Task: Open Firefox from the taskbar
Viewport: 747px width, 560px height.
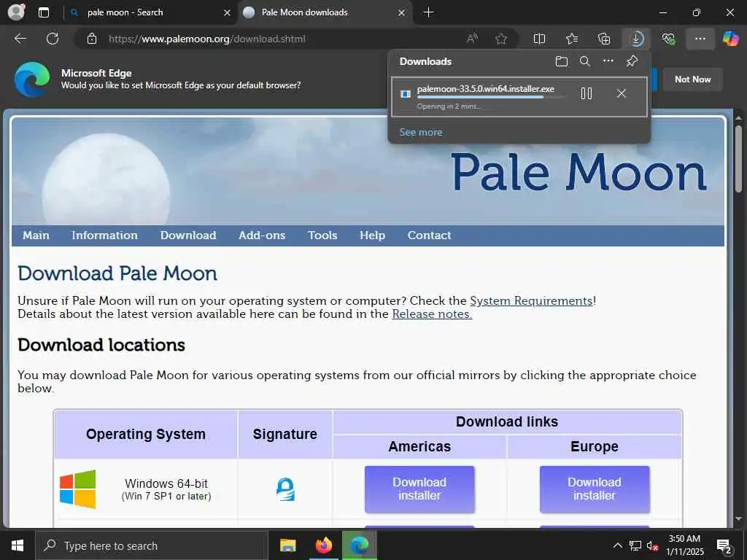Action: coord(324,545)
